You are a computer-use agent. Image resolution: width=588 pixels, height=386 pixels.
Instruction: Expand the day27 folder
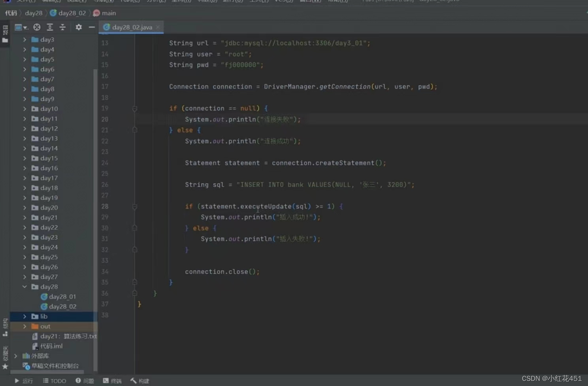tap(24, 277)
